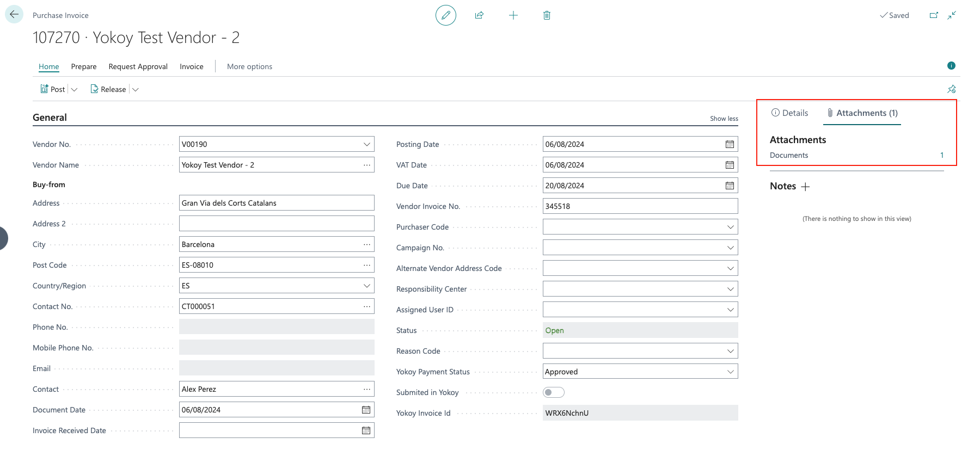Click the General section heading
The width and height of the screenshot is (980, 450).
(x=50, y=118)
